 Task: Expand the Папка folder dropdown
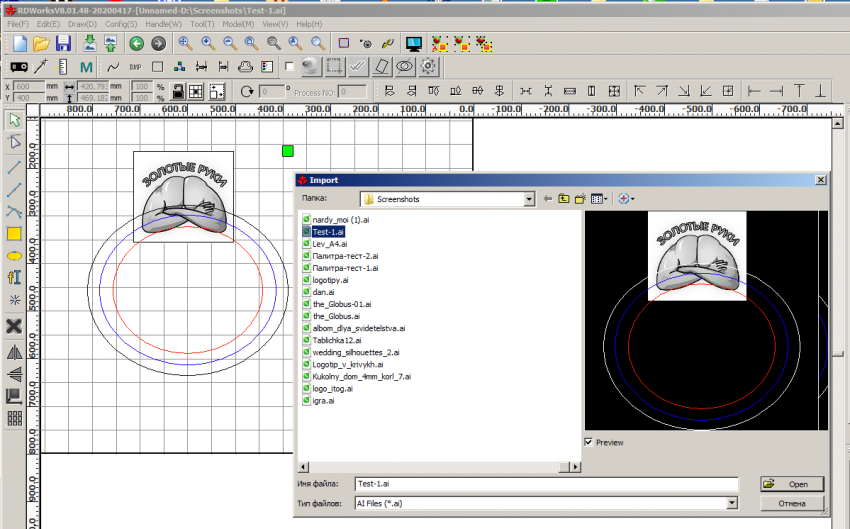point(529,199)
